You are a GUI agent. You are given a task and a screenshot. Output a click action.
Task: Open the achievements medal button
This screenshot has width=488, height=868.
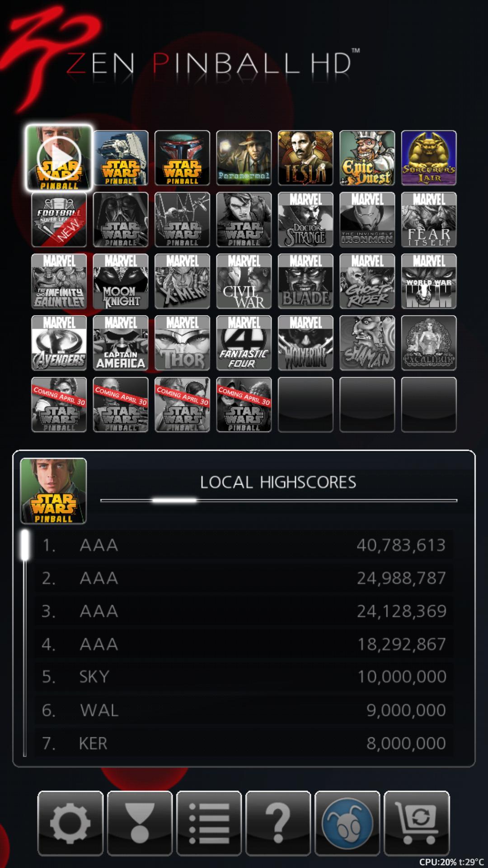click(140, 823)
